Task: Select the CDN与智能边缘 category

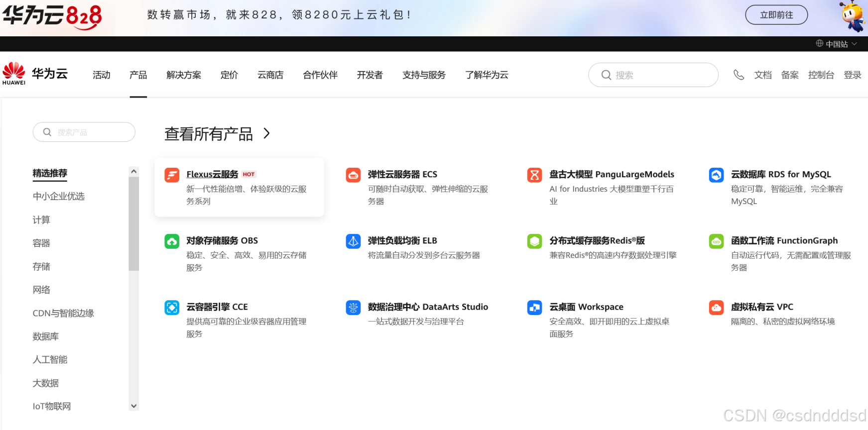Action: pyautogui.click(x=63, y=313)
